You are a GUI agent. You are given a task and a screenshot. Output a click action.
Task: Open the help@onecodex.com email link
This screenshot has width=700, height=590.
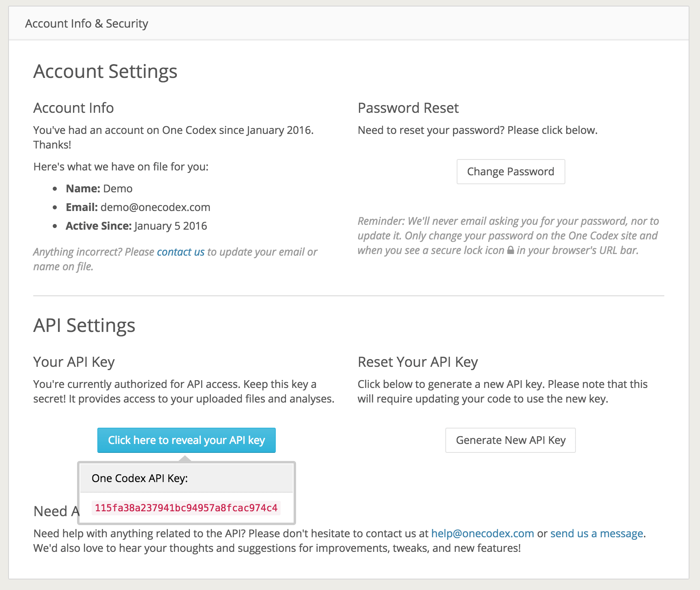click(x=482, y=533)
